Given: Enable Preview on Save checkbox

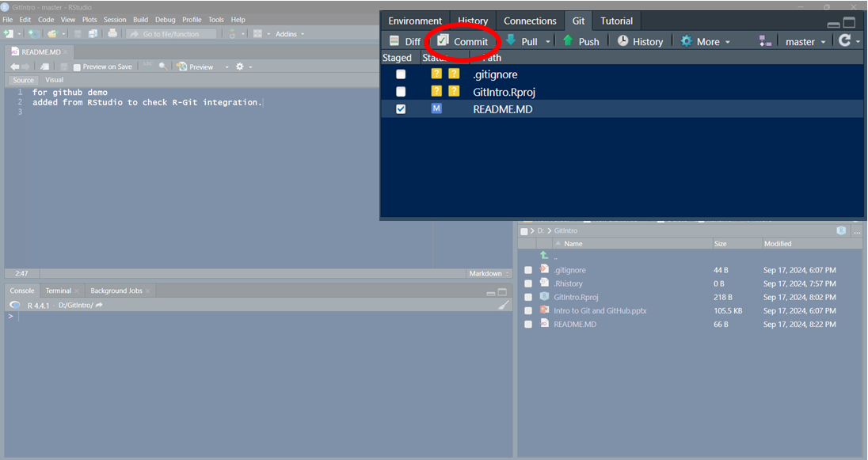Looking at the screenshot, I should (x=78, y=67).
